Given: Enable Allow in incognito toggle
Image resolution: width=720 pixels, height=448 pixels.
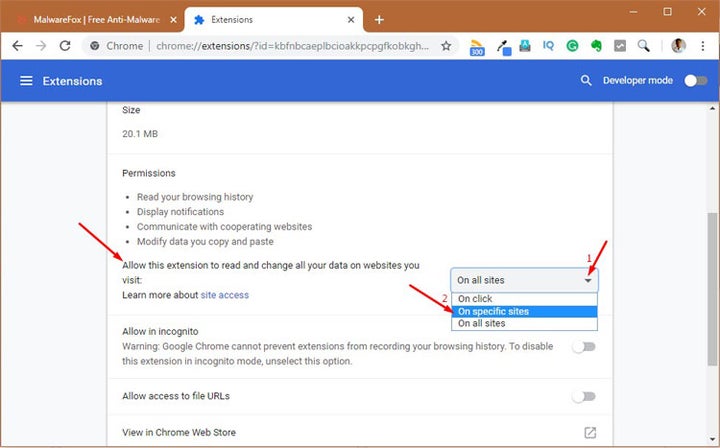Looking at the screenshot, I should pyautogui.click(x=583, y=346).
